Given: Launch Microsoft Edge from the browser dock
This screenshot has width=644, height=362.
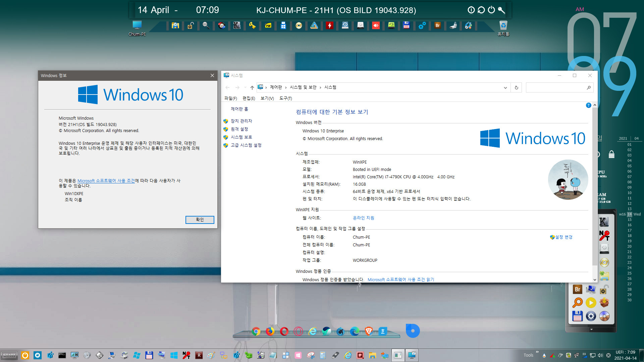Looking at the screenshot, I should pos(355,331).
